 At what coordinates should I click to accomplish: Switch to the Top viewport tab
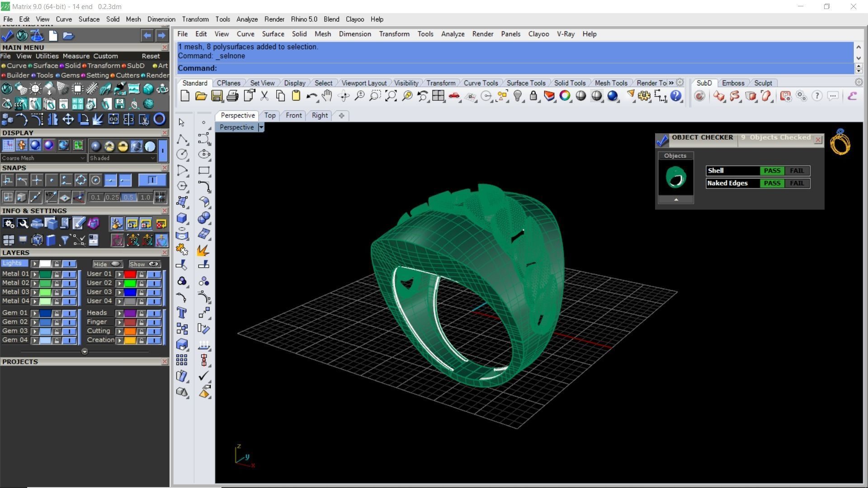click(270, 115)
